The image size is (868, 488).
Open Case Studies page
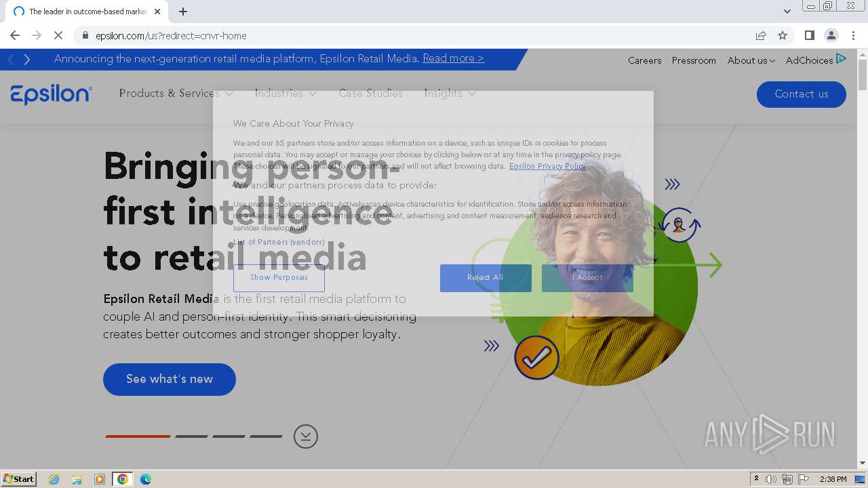(x=371, y=94)
